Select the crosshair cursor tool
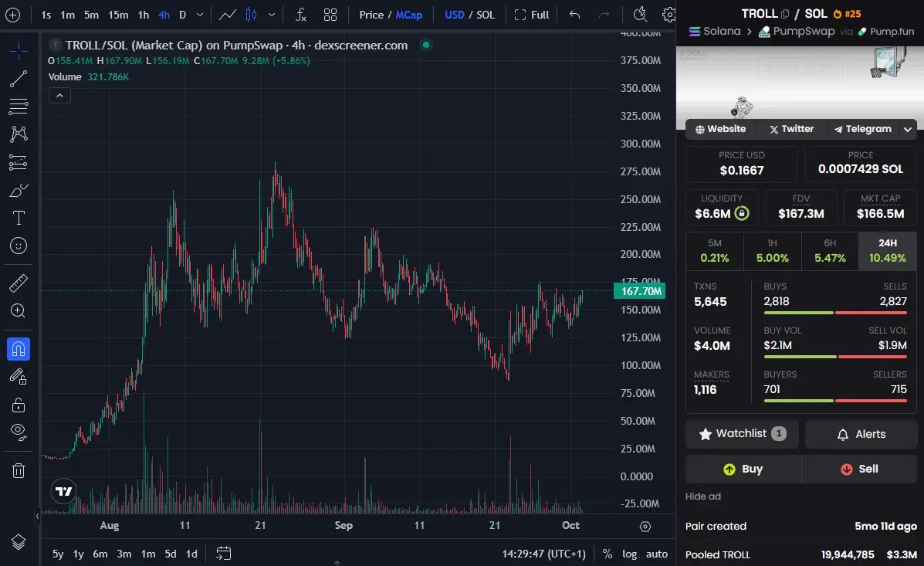 point(19,51)
